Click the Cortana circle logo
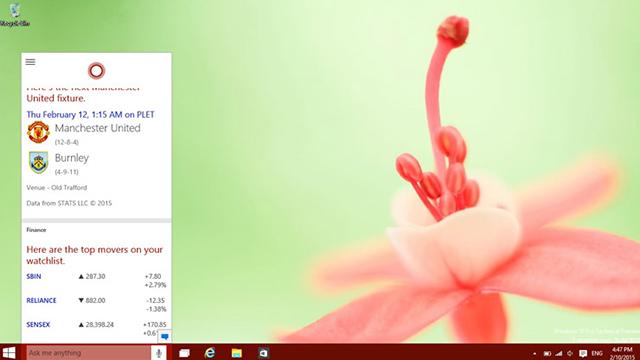Image resolution: width=640 pixels, height=360 pixels. [96, 71]
